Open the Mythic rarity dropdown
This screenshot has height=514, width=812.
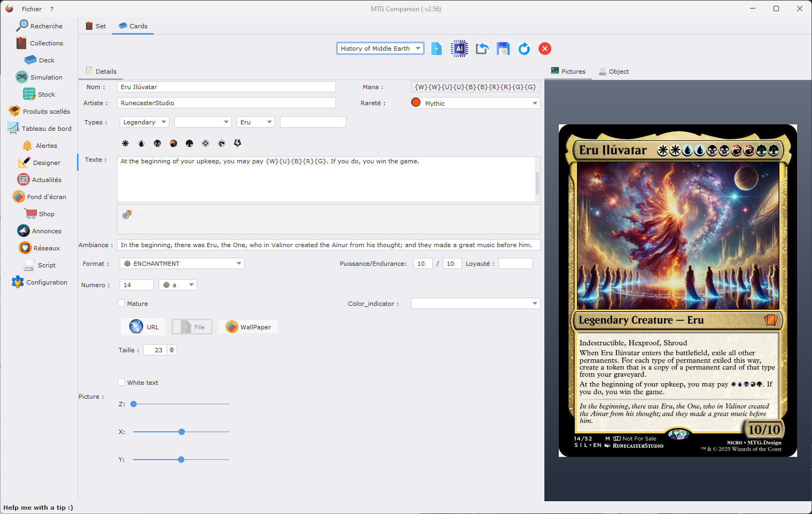click(475, 103)
